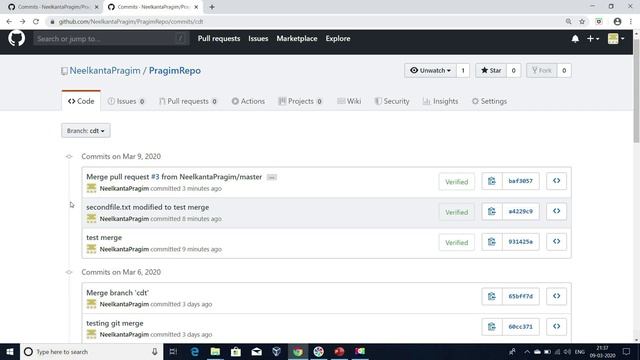Open the Projects tab
This screenshot has height=360, width=640.
point(300,101)
